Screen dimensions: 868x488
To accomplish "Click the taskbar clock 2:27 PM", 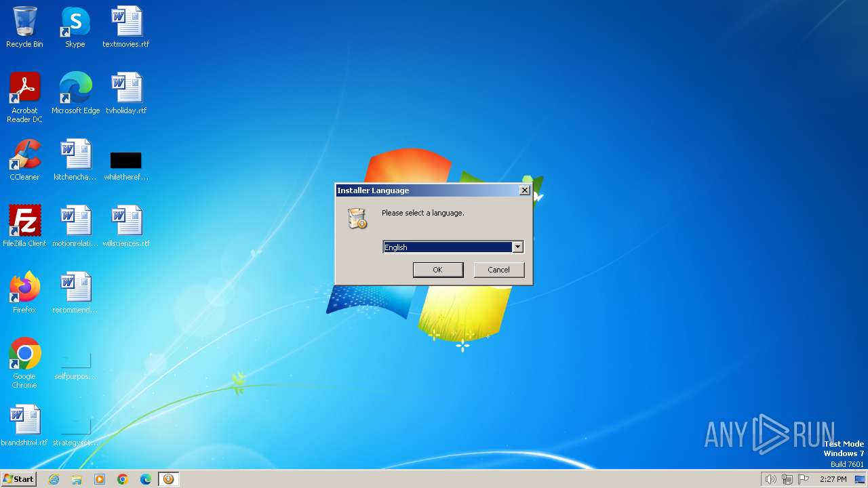I will click(833, 479).
